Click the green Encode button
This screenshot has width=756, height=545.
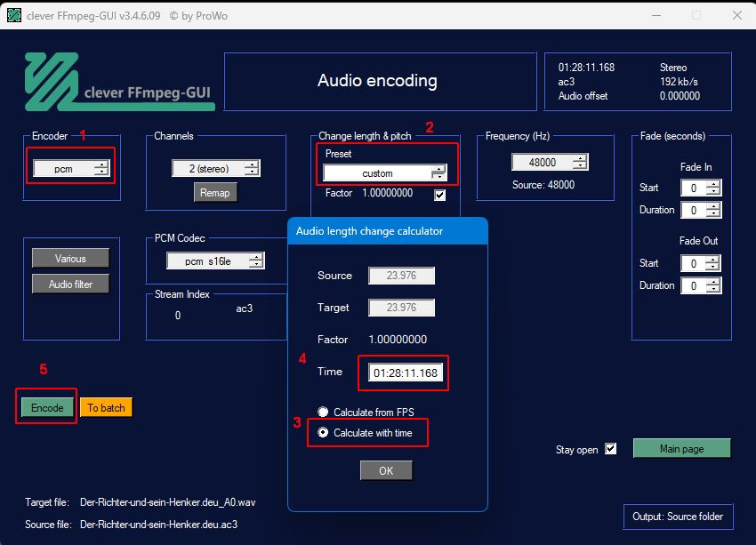click(47, 408)
